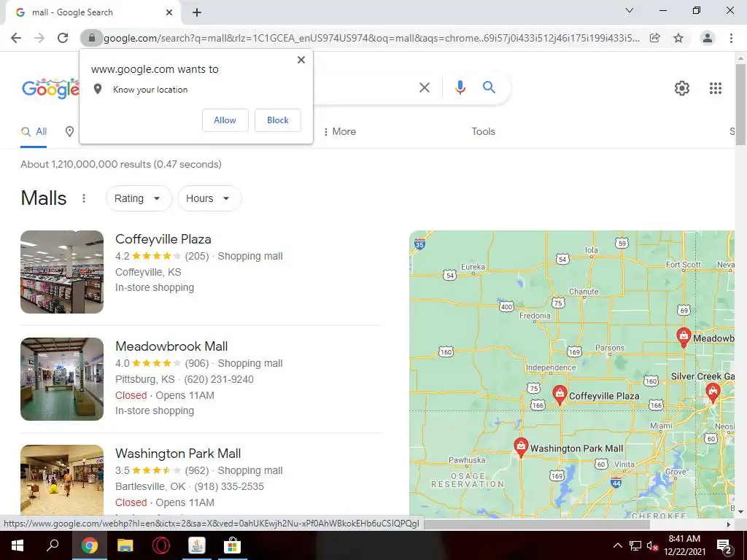Click Washington Park Mall map pin
Screen dimensions: 747x560
pos(521,448)
